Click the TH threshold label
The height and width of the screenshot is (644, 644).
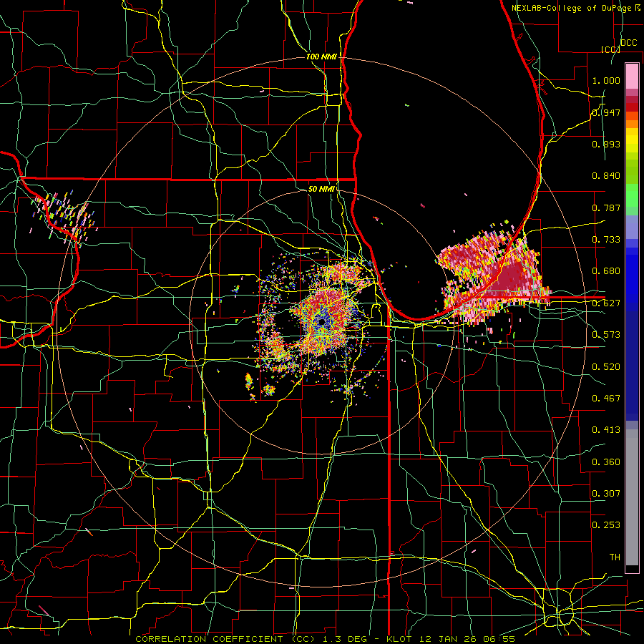tap(615, 557)
